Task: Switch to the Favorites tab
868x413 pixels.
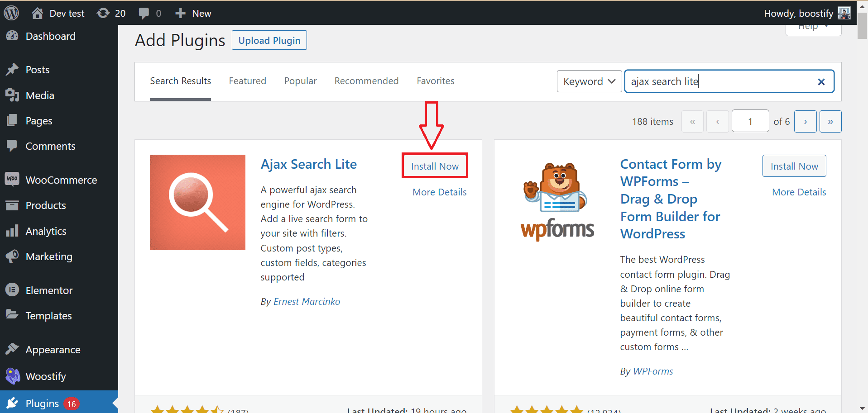Action: [x=436, y=81]
